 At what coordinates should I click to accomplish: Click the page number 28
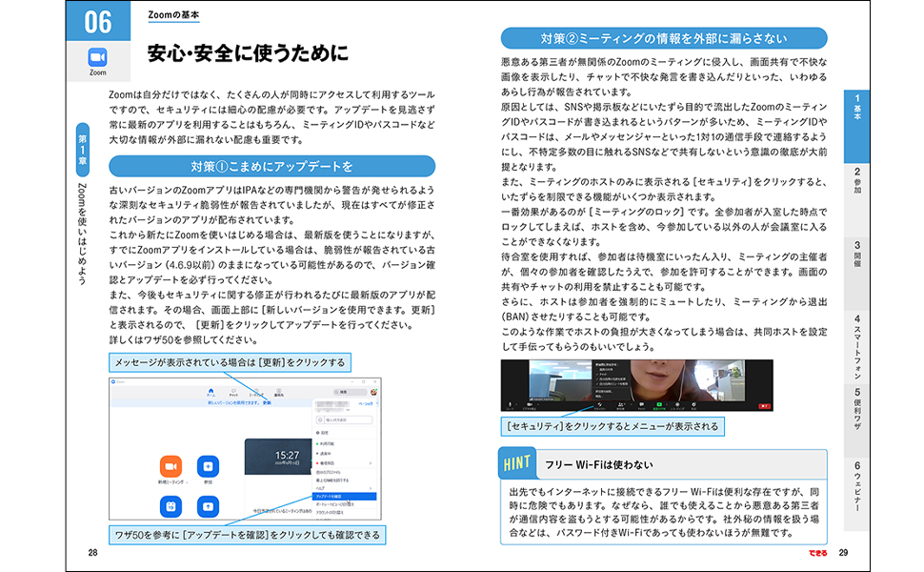tap(92, 553)
